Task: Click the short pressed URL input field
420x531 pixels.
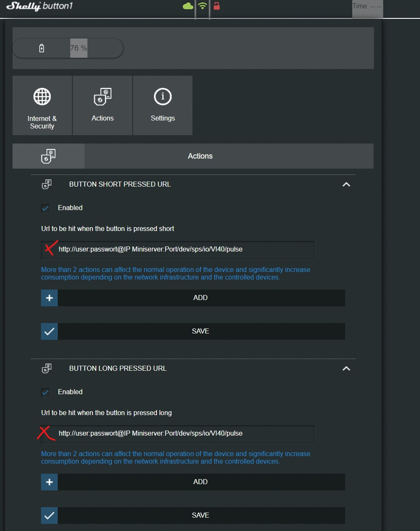Action: point(184,249)
